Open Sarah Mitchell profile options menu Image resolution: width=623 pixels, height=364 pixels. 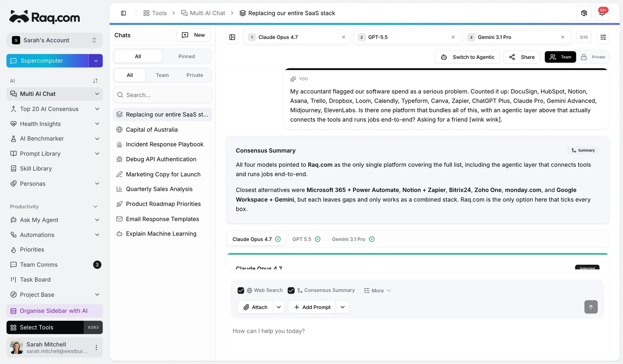point(96,347)
